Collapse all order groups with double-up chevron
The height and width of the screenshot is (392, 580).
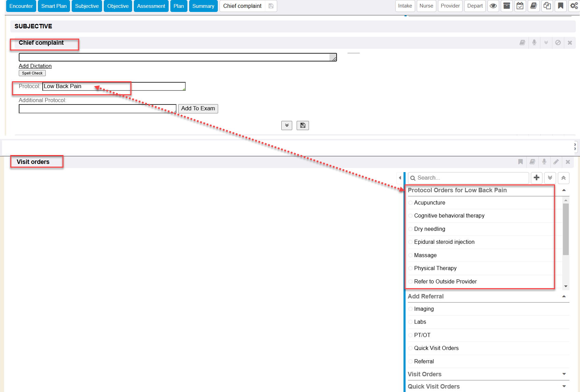click(563, 178)
